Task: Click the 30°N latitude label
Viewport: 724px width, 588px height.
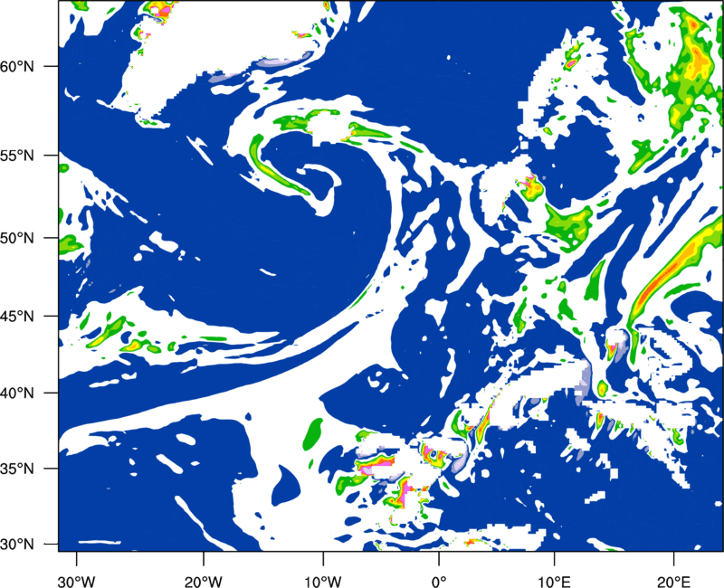Action: 17,545
